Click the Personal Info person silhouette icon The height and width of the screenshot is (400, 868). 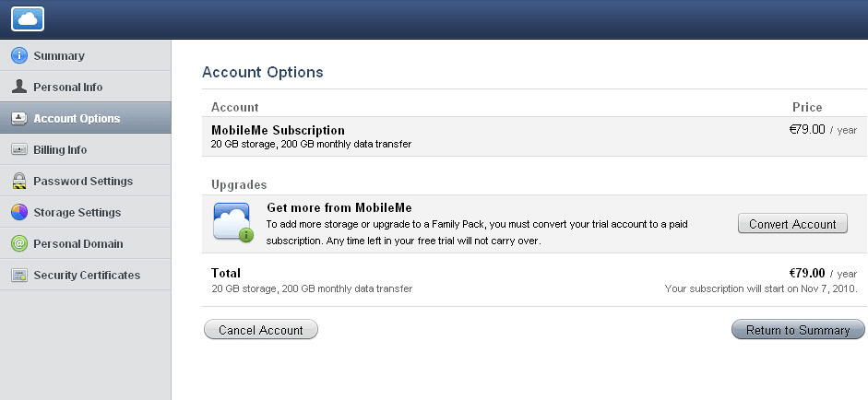(19, 87)
